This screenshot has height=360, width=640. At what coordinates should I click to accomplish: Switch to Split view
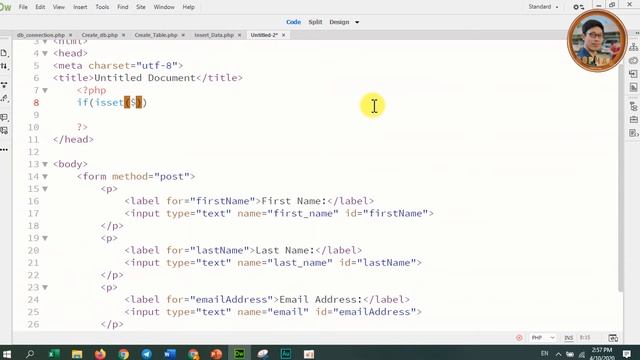click(x=315, y=22)
